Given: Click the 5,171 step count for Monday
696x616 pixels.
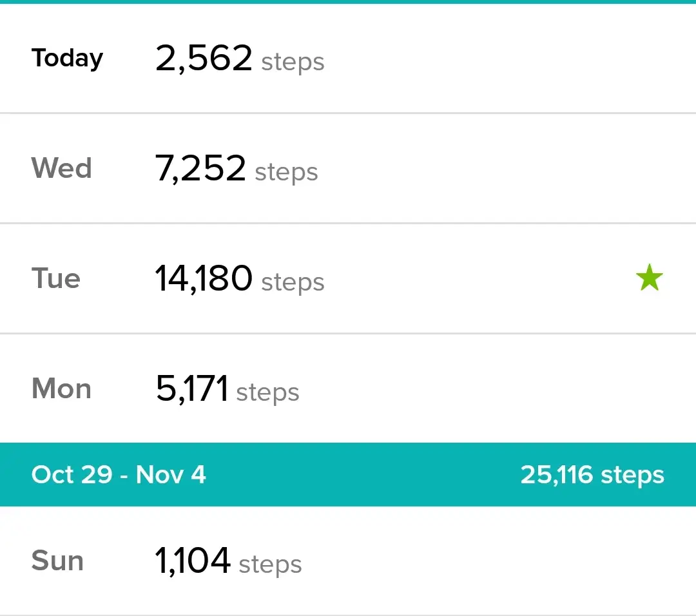Looking at the screenshot, I should (192, 389).
